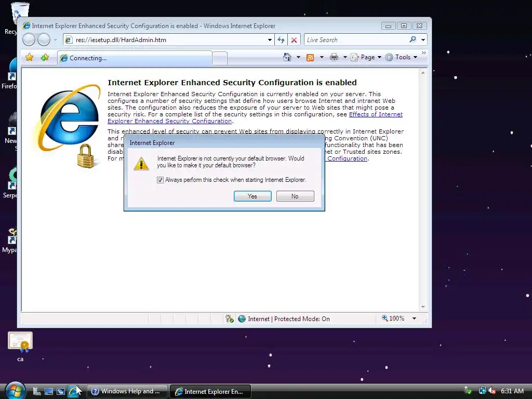Click the network connection tray icon

click(482, 391)
